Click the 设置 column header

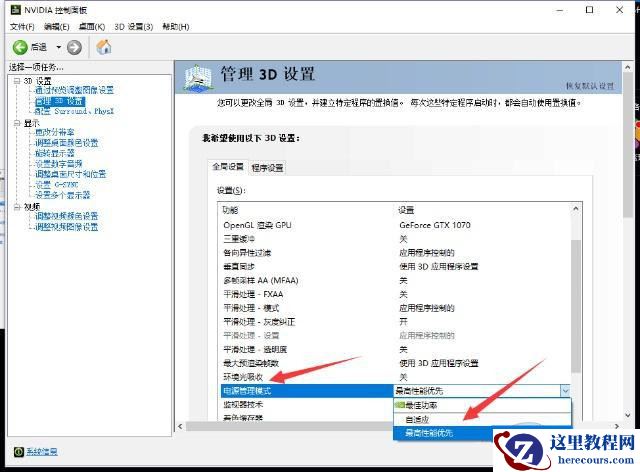[x=406, y=210]
